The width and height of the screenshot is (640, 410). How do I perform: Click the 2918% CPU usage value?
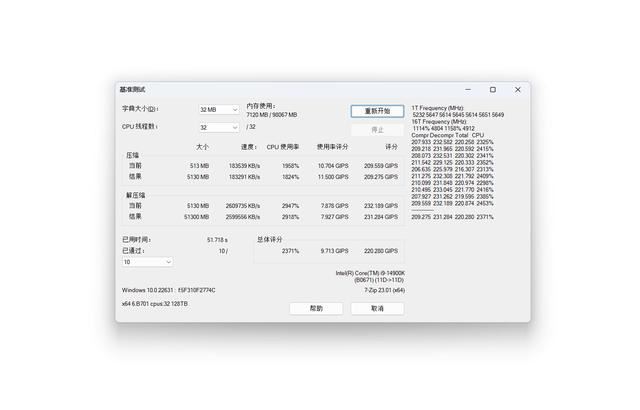tap(291, 217)
